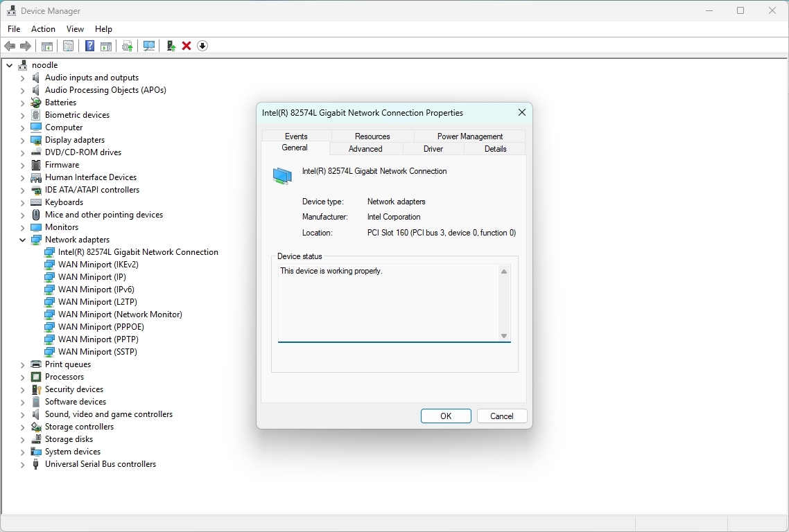Select WAN Miniport (SSTP)
Image resolution: width=789 pixels, height=532 pixels.
click(98, 352)
